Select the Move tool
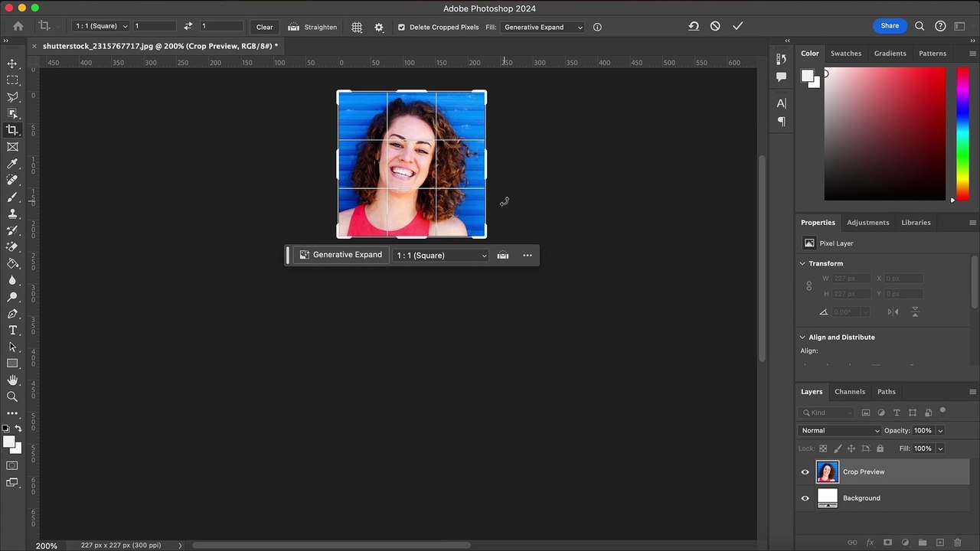Screen dimensions: 980x551 point(12,64)
